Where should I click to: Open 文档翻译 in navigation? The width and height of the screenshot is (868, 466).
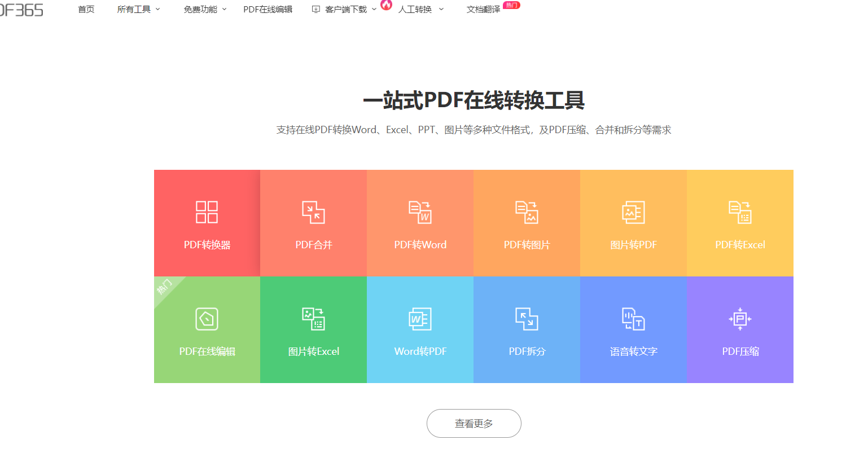(483, 10)
